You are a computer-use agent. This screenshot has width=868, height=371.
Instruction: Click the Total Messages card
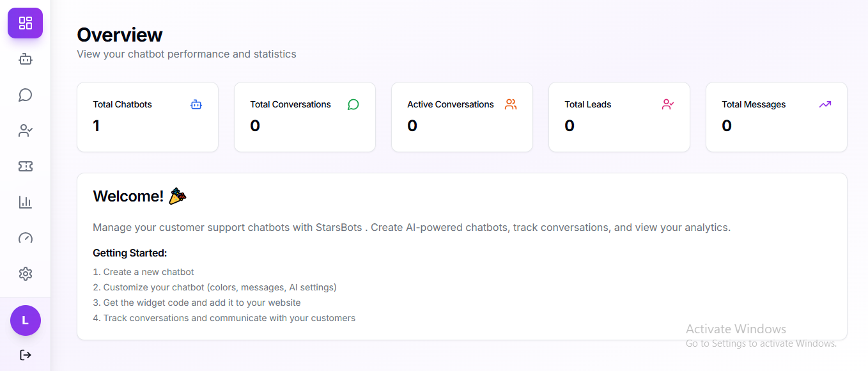(777, 117)
